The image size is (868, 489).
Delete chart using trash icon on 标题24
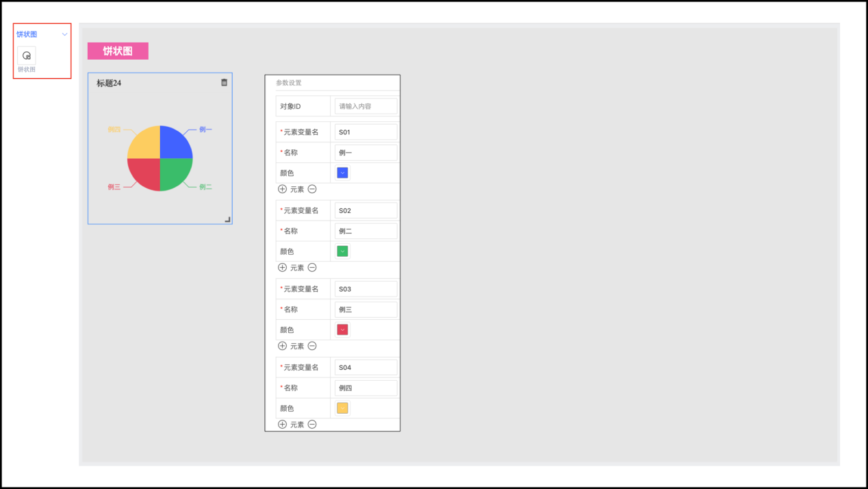[x=224, y=82]
